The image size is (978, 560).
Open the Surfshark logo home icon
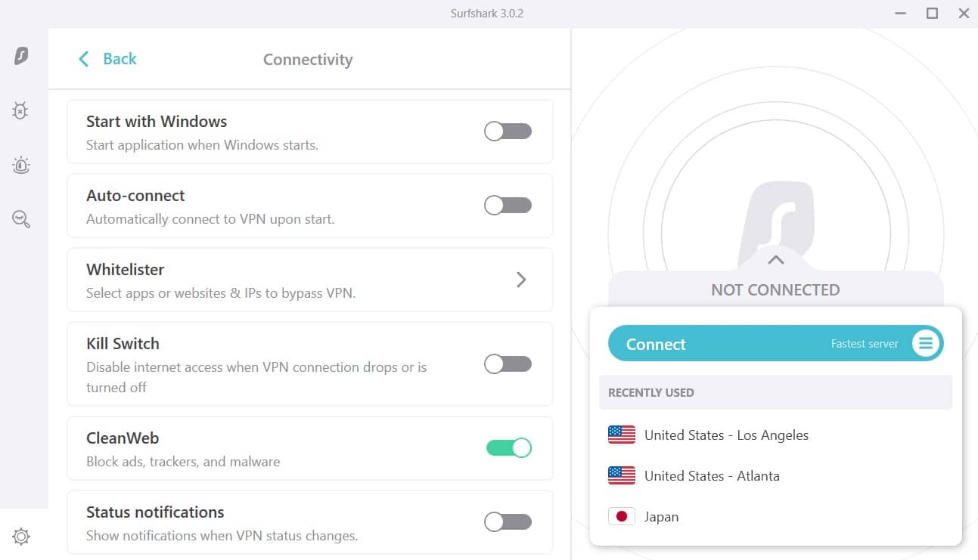coord(22,55)
